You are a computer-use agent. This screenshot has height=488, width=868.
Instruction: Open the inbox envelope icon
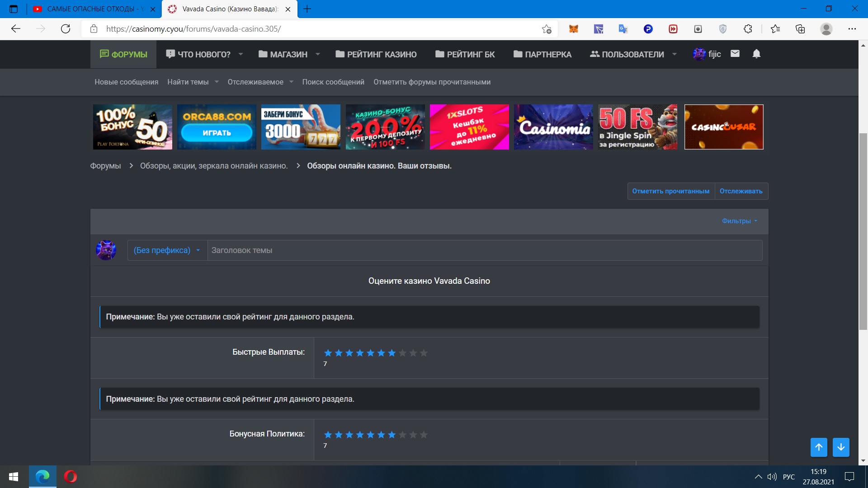point(735,54)
